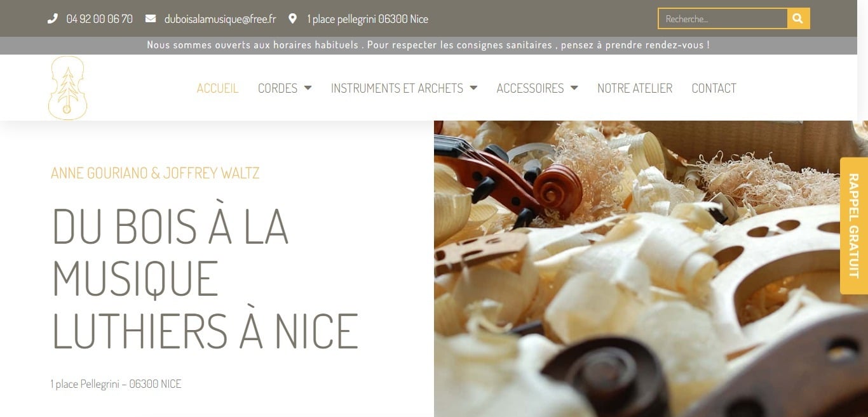Viewport: 868px width, 417px height.
Task: Open the Contact menu item
Action: point(714,88)
